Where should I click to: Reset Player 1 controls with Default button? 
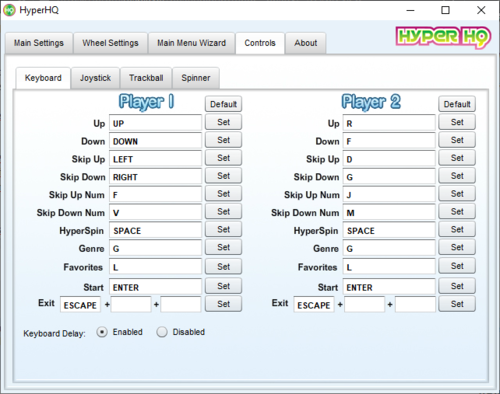pyautogui.click(x=223, y=104)
